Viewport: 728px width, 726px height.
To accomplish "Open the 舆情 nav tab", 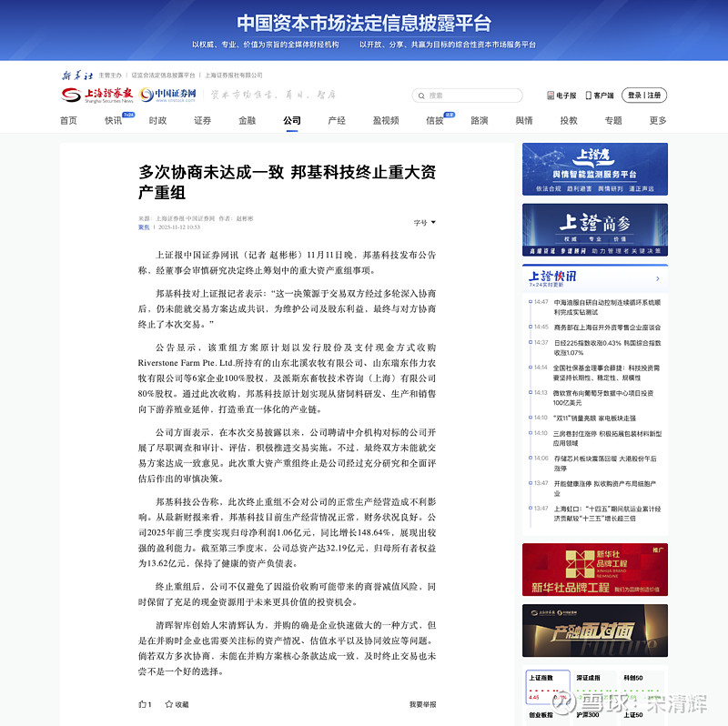I will point(524,120).
